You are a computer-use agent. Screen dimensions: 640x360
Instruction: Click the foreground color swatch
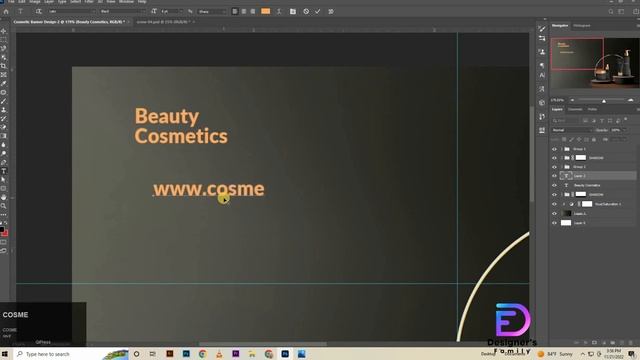(x=2, y=230)
